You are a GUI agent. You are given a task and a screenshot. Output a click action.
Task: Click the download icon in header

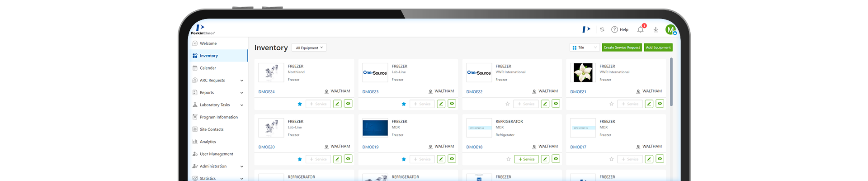(x=656, y=30)
